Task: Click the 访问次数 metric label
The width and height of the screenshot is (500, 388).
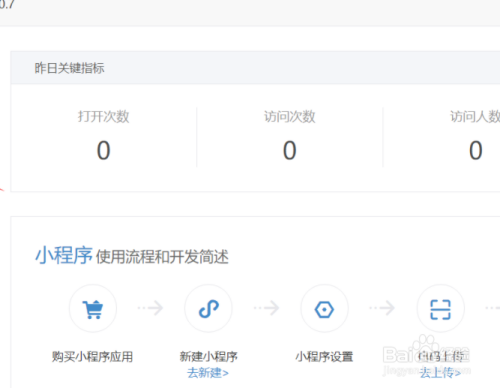Action: [x=290, y=116]
